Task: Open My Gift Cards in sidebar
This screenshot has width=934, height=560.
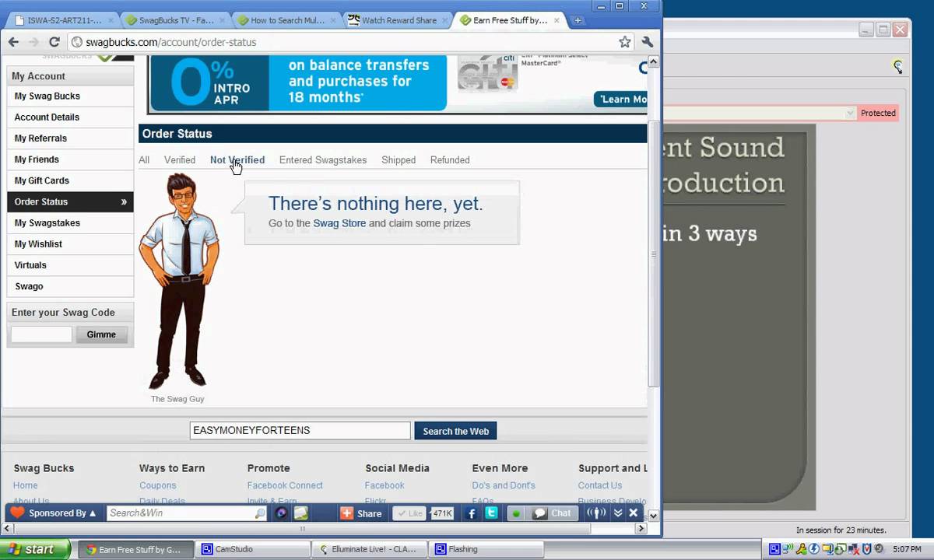Action: (x=70, y=180)
